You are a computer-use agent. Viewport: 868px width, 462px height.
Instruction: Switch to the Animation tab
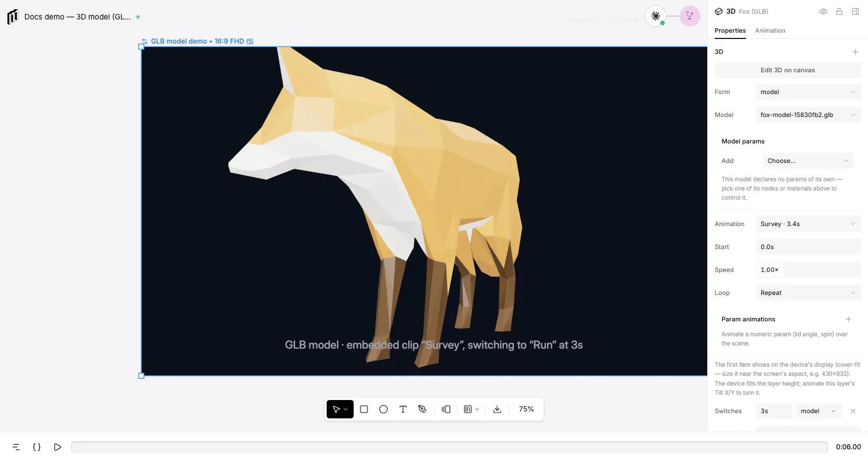click(x=770, y=30)
